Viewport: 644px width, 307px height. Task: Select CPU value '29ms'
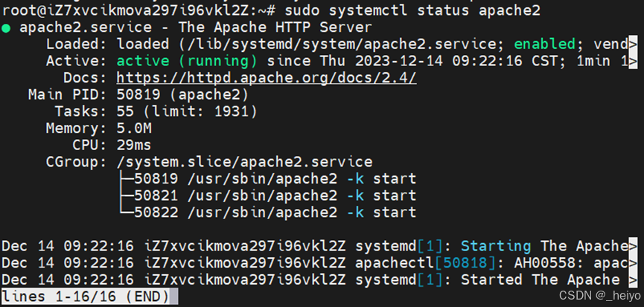134,145
